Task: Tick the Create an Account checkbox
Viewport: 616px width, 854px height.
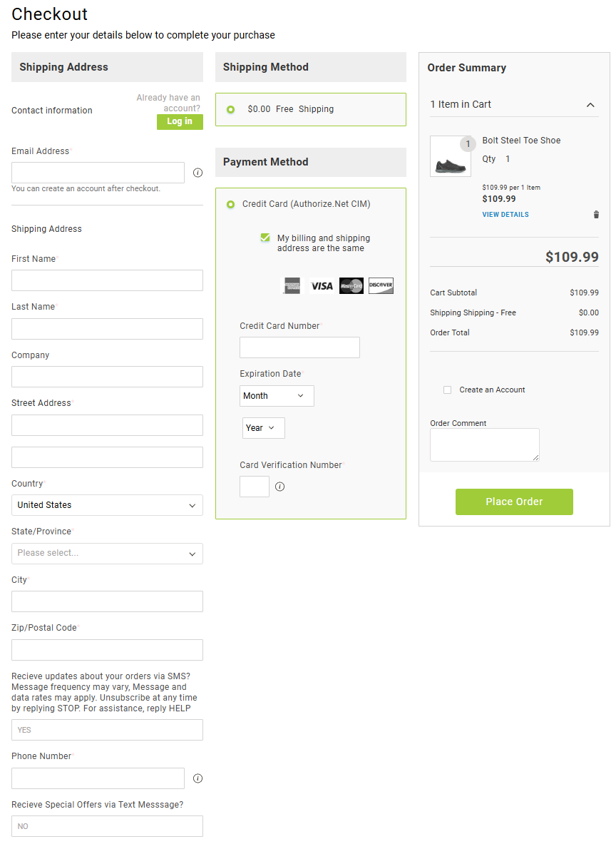Action: pos(448,390)
